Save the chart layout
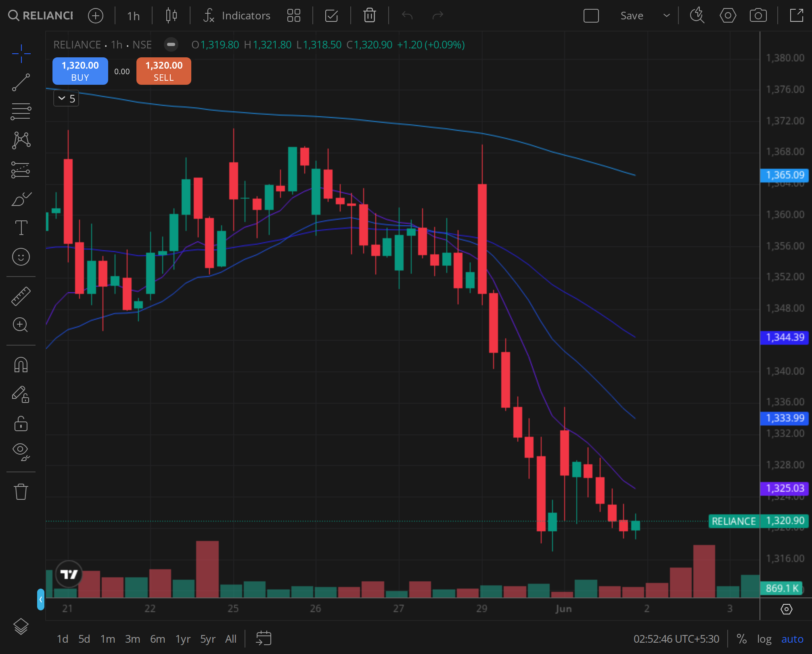 tap(632, 16)
